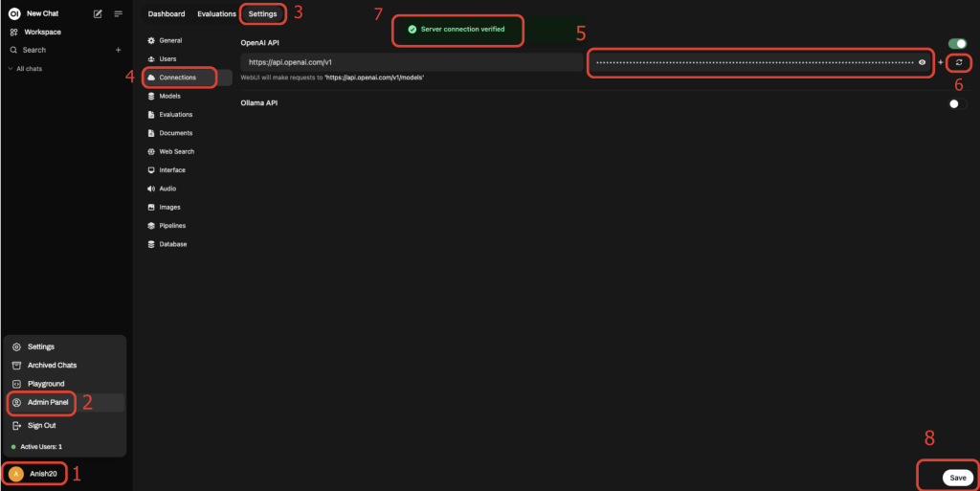Click the Models stack icon

point(151,97)
